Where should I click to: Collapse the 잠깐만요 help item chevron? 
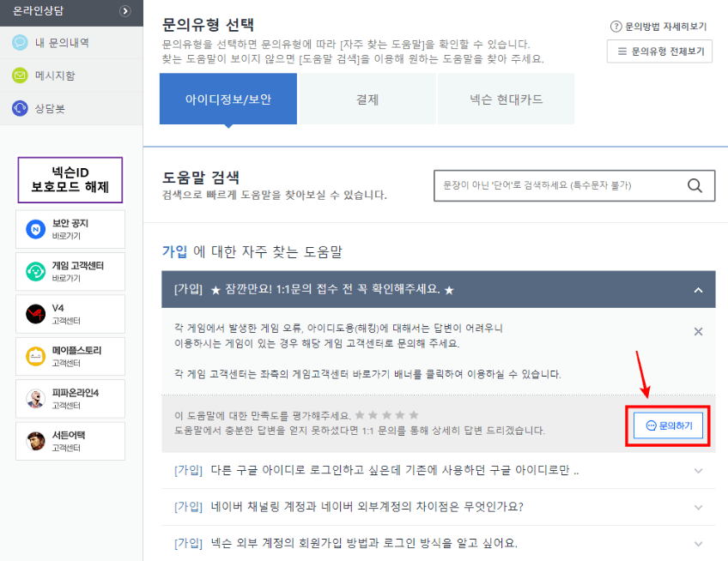pyautogui.click(x=698, y=290)
